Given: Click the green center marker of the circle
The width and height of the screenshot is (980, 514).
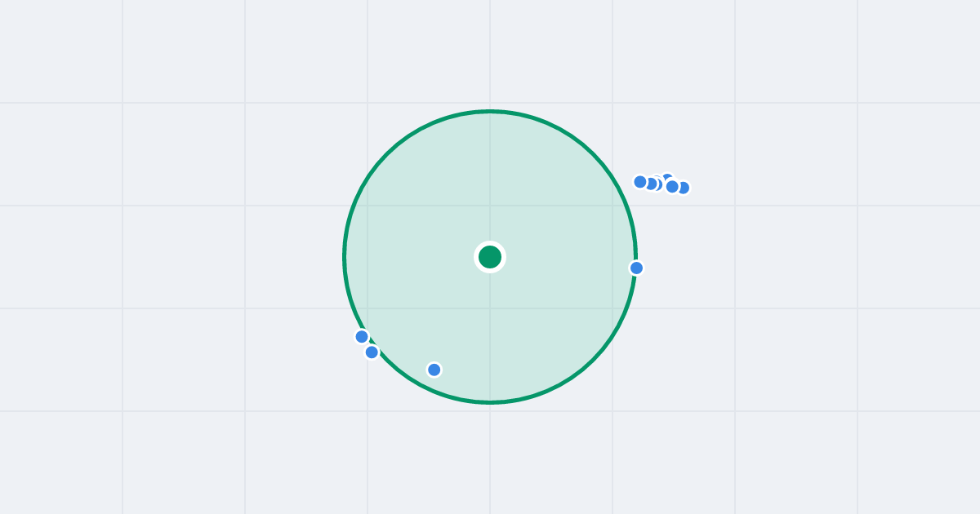Looking at the screenshot, I should (x=490, y=257).
